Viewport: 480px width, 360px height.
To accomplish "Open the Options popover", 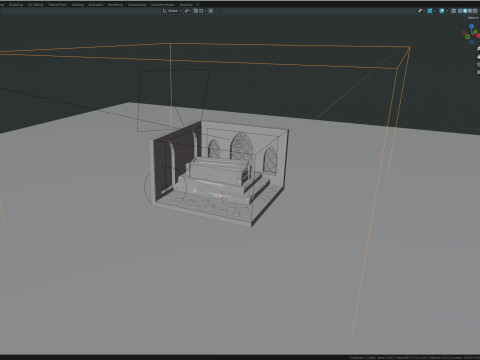I will pyautogui.click(x=473, y=18).
